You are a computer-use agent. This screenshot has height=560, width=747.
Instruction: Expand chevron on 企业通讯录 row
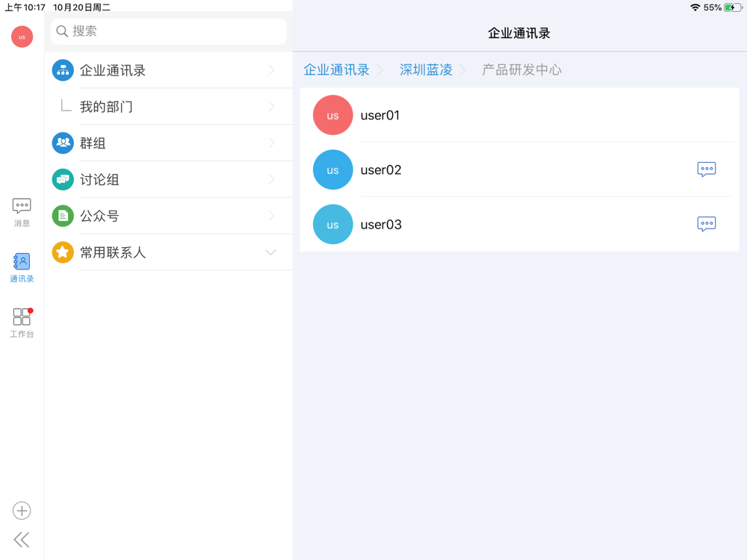pyautogui.click(x=272, y=70)
